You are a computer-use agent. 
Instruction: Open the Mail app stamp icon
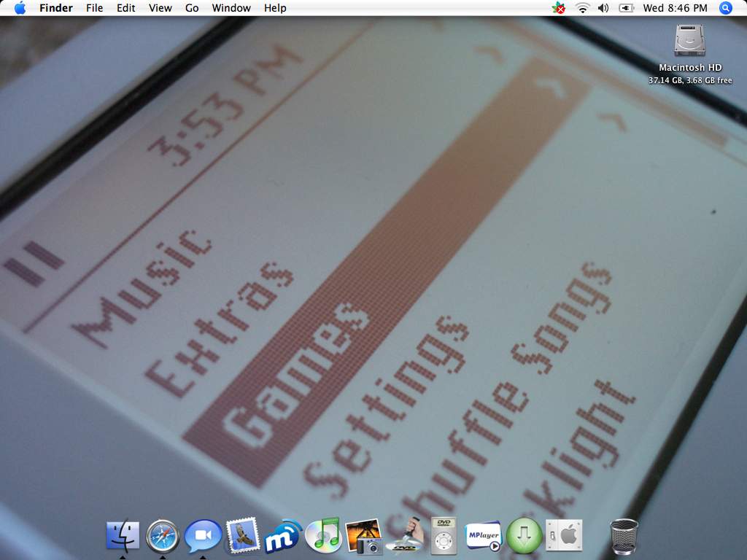point(243,536)
